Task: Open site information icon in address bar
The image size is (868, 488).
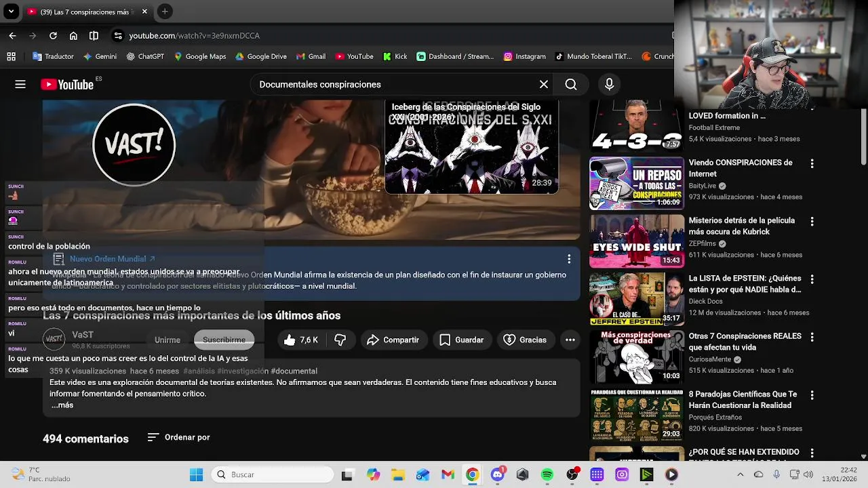Action: pos(118,36)
